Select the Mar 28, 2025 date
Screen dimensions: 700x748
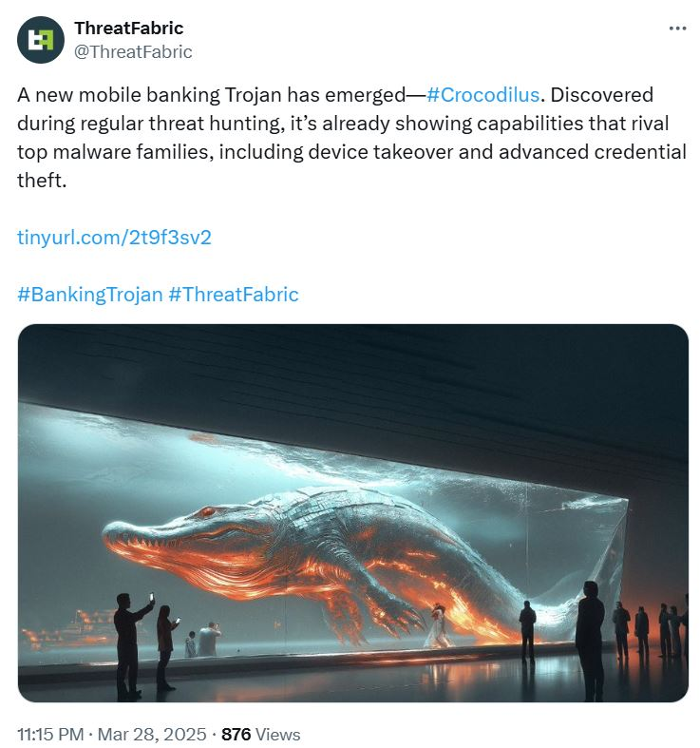point(152,734)
